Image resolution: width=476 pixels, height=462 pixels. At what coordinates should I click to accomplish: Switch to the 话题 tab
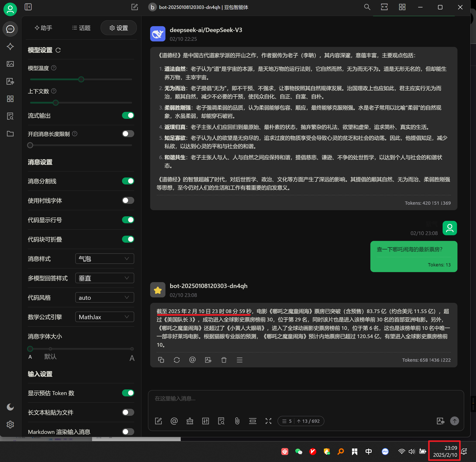81,28
